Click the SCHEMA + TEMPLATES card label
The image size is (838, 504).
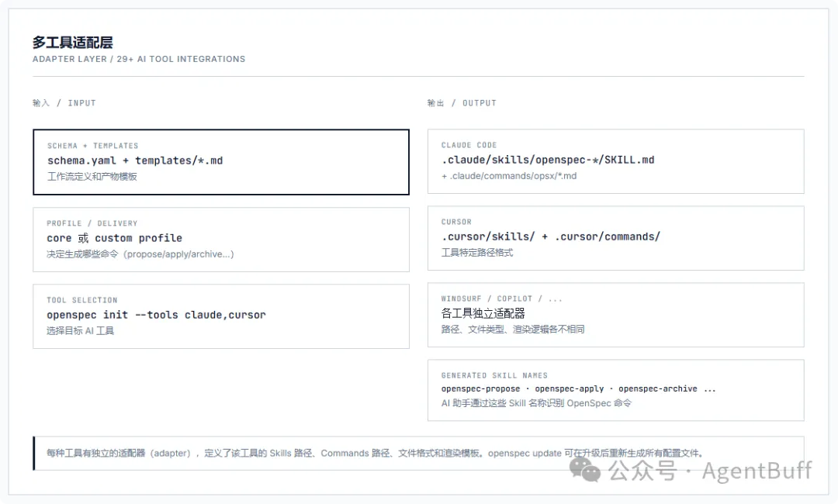point(92,146)
